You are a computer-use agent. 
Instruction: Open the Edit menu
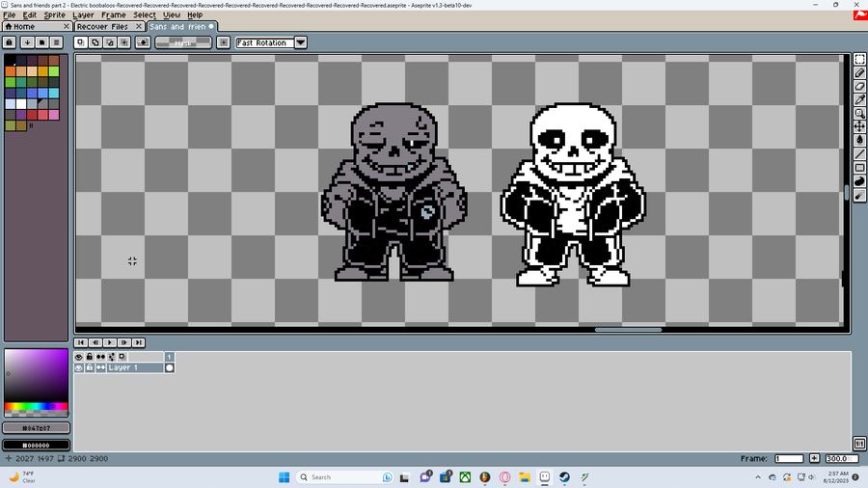pos(29,14)
